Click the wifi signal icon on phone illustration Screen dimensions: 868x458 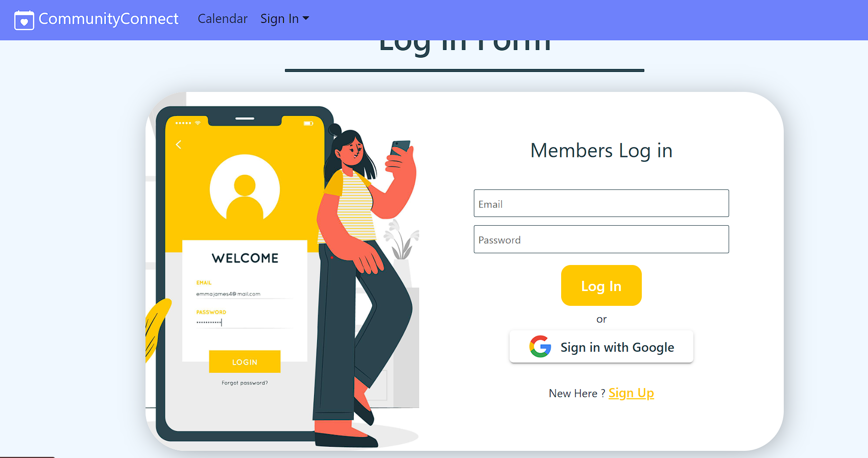198,123
